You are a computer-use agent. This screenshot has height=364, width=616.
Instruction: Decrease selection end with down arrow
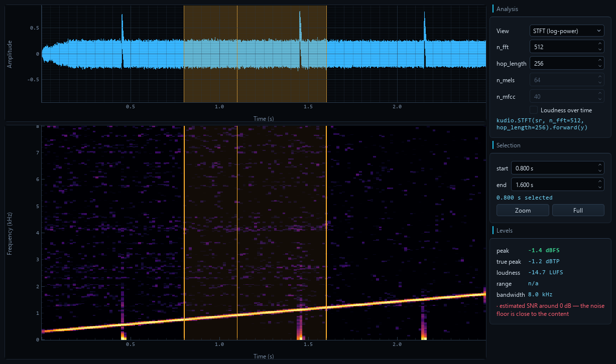point(600,188)
